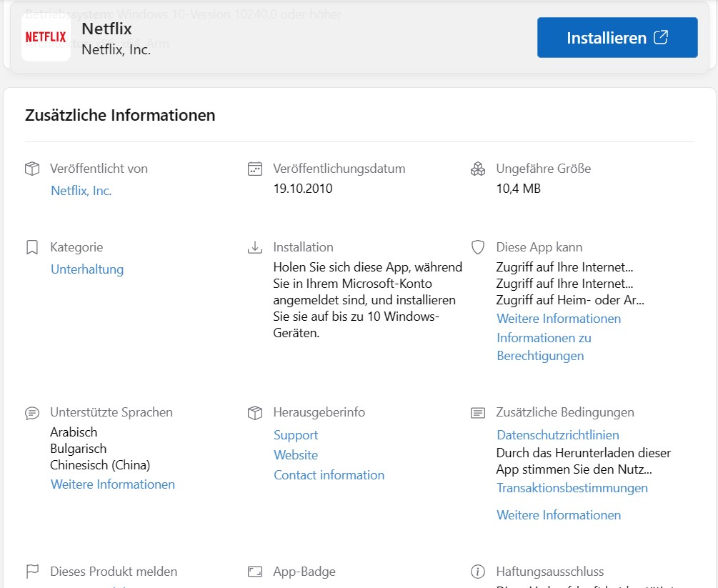The height and width of the screenshot is (588, 718).
Task: Click the Herausgeberinfo label
Action: pyautogui.click(x=319, y=412)
